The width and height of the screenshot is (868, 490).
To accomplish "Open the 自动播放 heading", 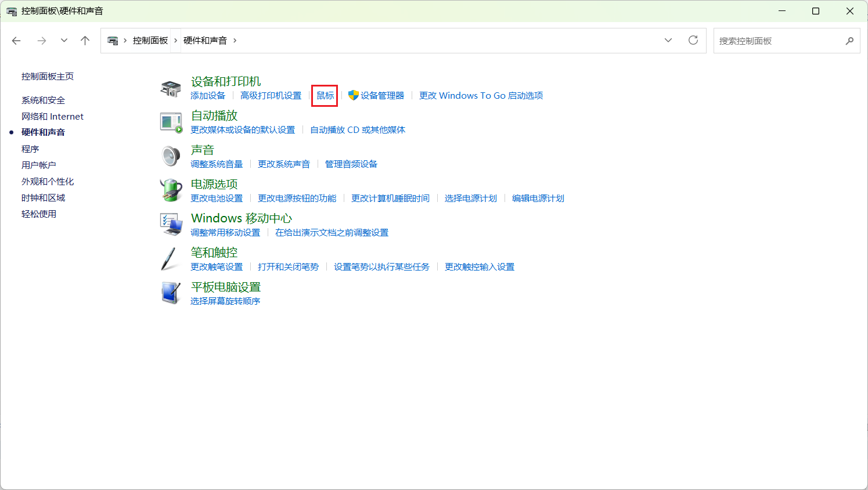I will coord(214,116).
